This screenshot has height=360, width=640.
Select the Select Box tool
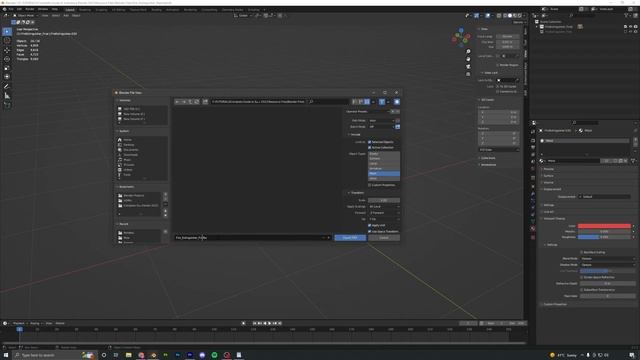pyautogui.click(x=7, y=31)
